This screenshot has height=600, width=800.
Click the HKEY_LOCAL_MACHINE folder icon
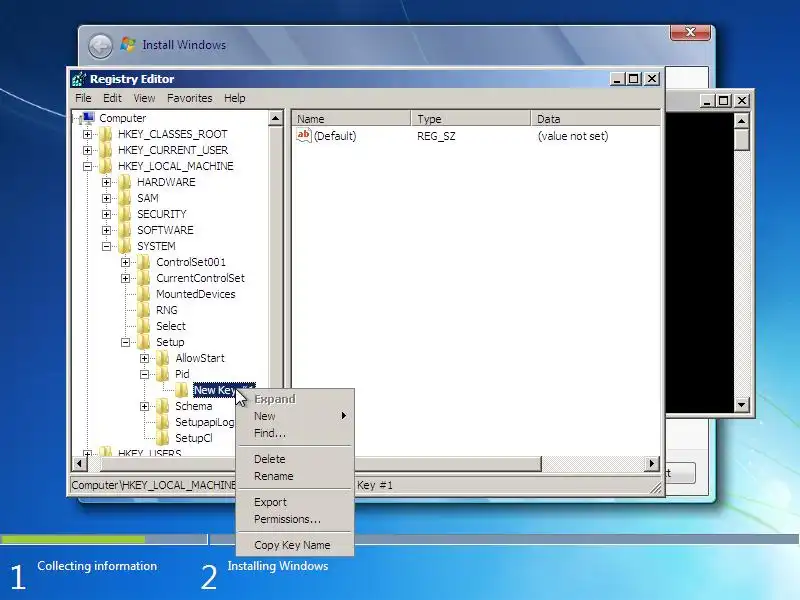pyautogui.click(x=106, y=166)
